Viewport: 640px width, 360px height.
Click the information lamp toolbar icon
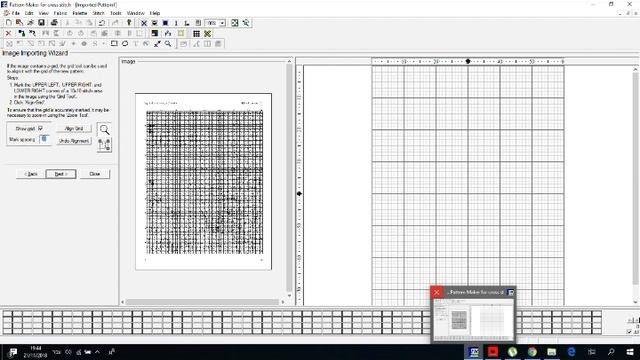point(129,23)
